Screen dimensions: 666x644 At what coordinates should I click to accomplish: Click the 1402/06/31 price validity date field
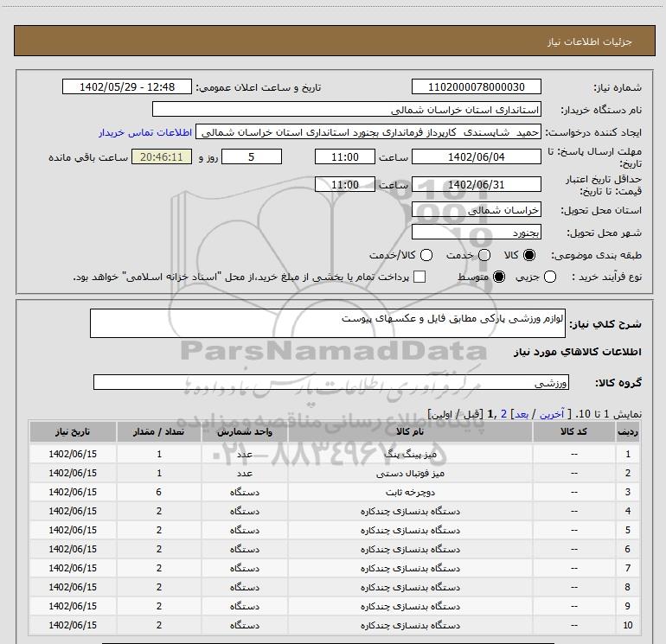pos(476,184)
